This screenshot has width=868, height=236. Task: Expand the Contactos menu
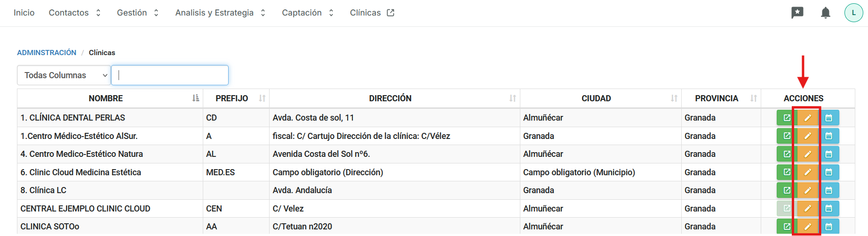(x=74, y=13)
